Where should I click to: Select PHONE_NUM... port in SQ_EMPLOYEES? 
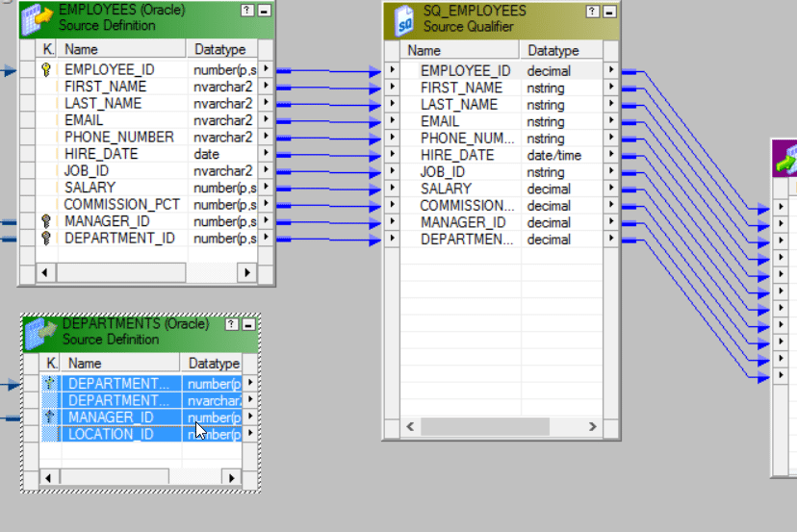(501, 139)
